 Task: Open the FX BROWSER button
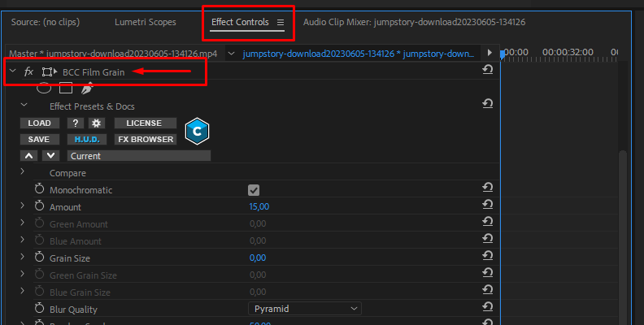(146, 140)
